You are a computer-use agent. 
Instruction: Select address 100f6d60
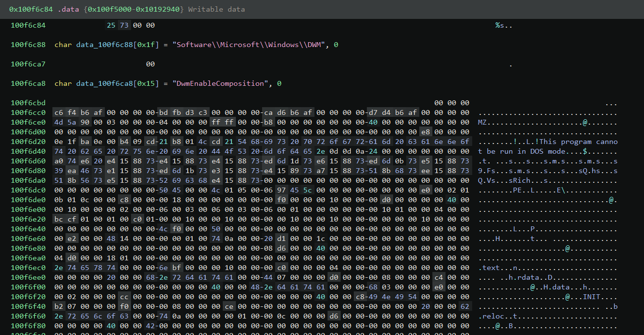pyautogui.click(x=28, y=161)
